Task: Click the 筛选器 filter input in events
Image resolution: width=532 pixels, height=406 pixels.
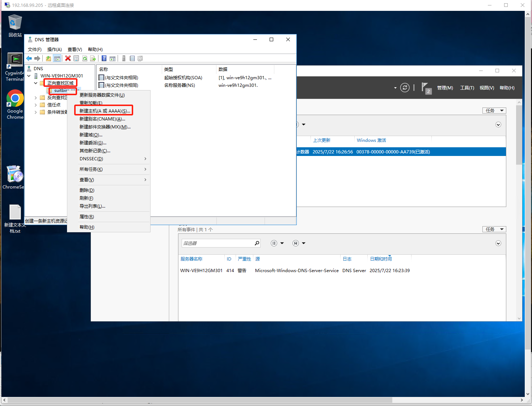Action: 217,243
